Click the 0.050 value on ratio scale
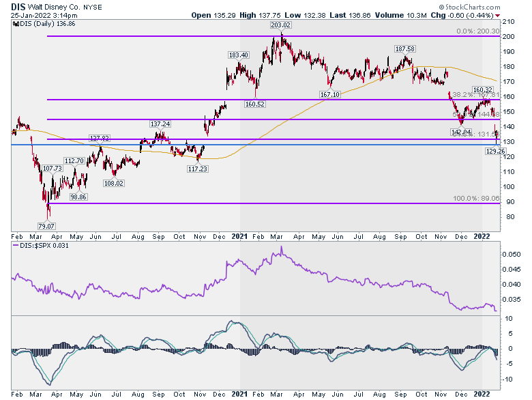 pyautogui.click(x=512, y=255)
